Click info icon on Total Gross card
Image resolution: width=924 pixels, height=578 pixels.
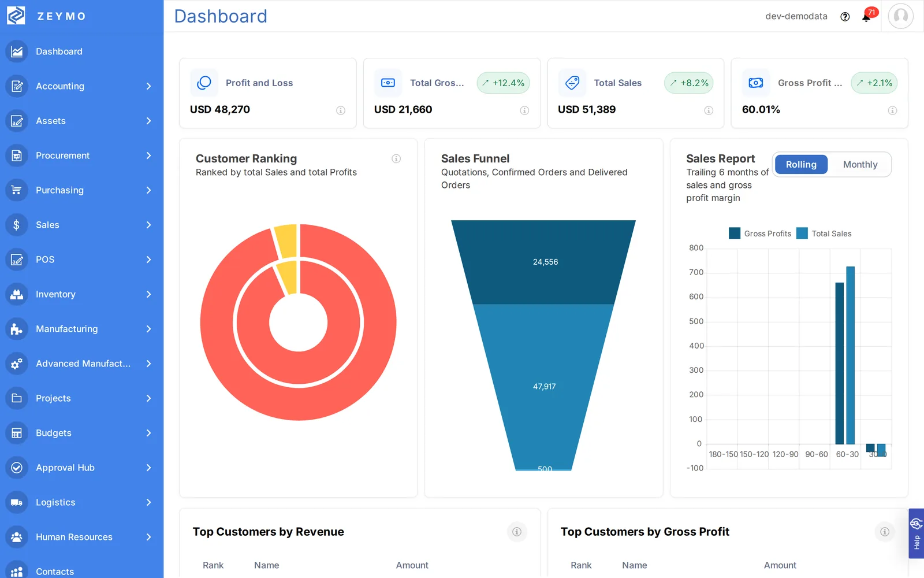[524, 110]
